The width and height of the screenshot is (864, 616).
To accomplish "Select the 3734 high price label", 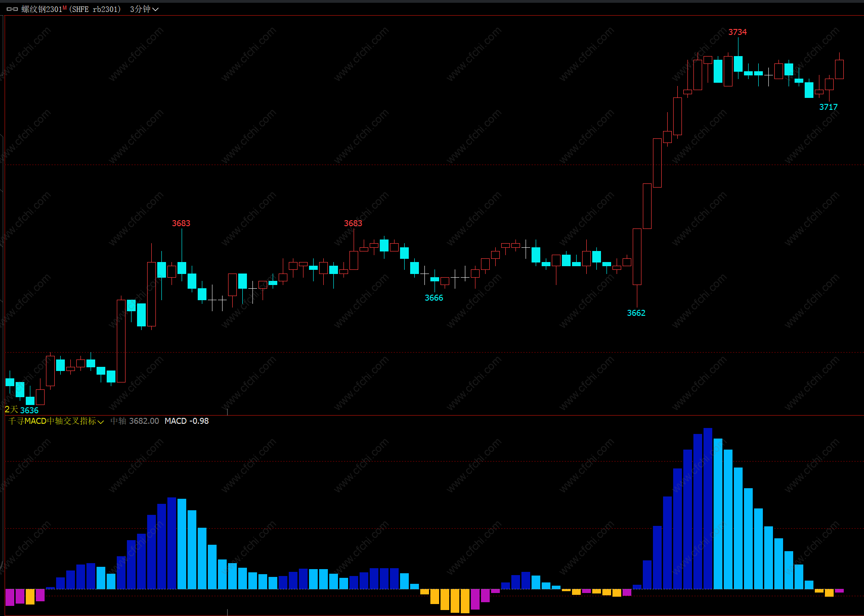I will [x=738, y=32].
